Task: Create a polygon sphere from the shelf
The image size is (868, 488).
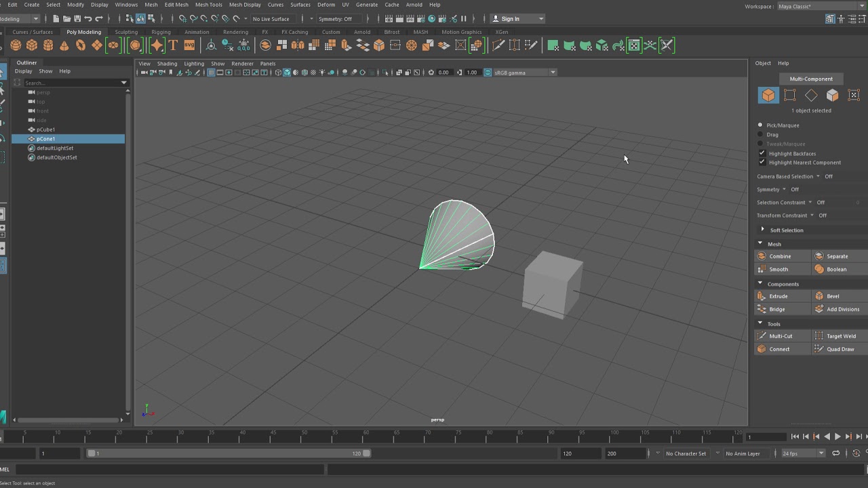Action: click(x=16, y=45)
